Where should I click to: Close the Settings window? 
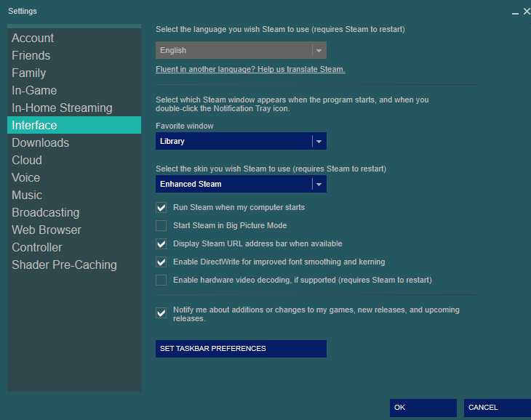tap(527, 12)
